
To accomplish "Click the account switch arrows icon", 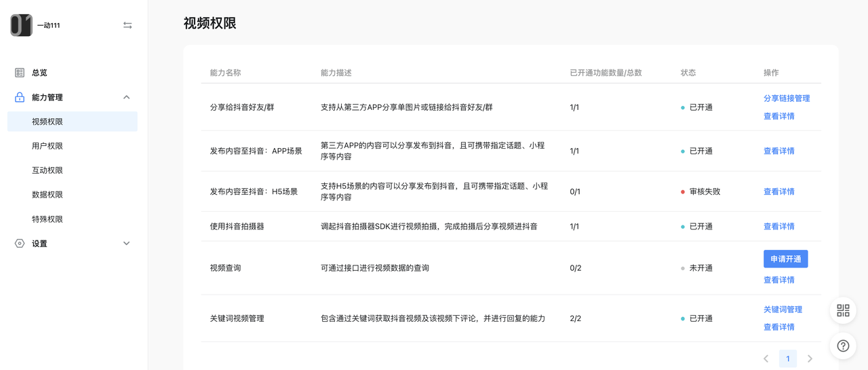I will [x=127, y=25].
